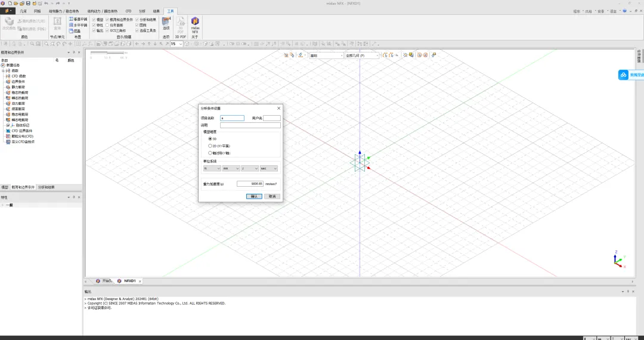Expand the 函数 tree node

3,70
